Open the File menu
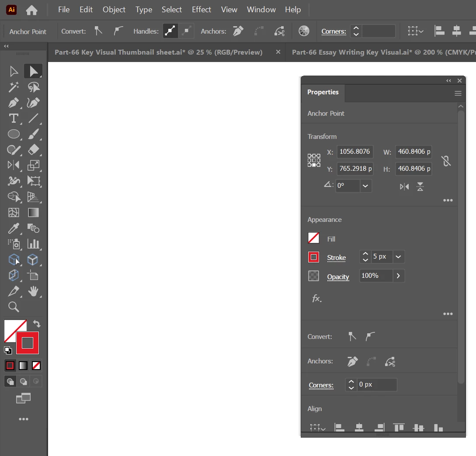The image size is (476, 456). [64, 10]
